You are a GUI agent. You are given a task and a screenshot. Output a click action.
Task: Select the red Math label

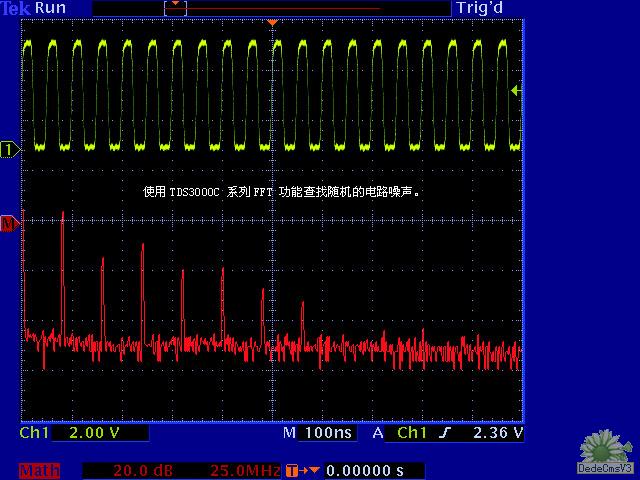40,470
